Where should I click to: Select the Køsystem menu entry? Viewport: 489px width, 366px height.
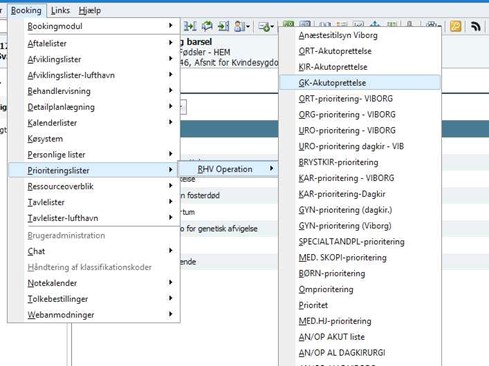tap(94, 139)
